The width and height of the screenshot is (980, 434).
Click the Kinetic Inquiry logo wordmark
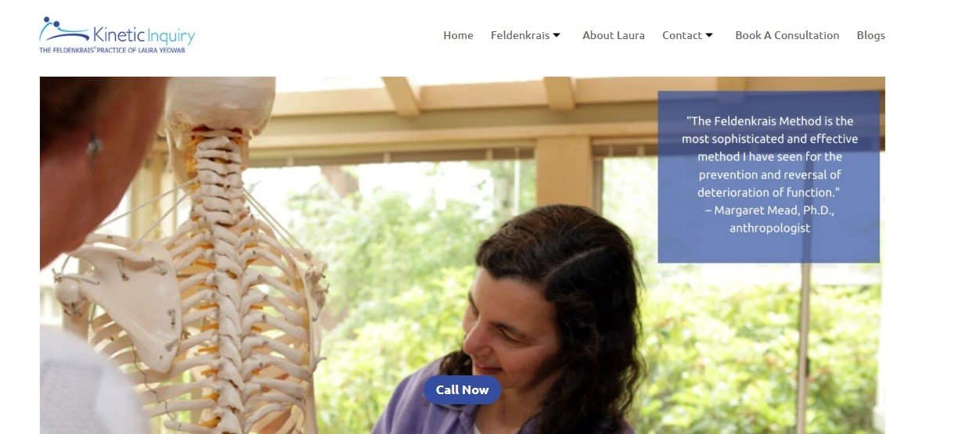144,35
